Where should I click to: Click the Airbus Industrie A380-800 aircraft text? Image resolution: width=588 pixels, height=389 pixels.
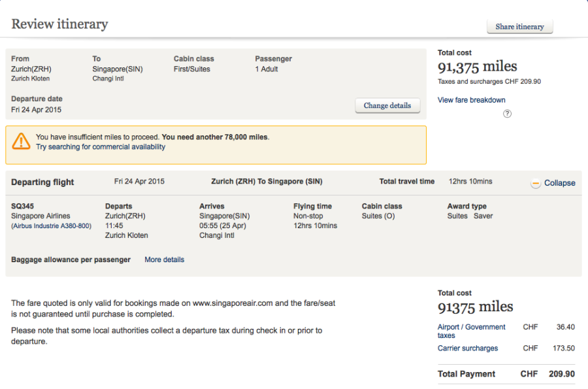(x=51, y=226)
